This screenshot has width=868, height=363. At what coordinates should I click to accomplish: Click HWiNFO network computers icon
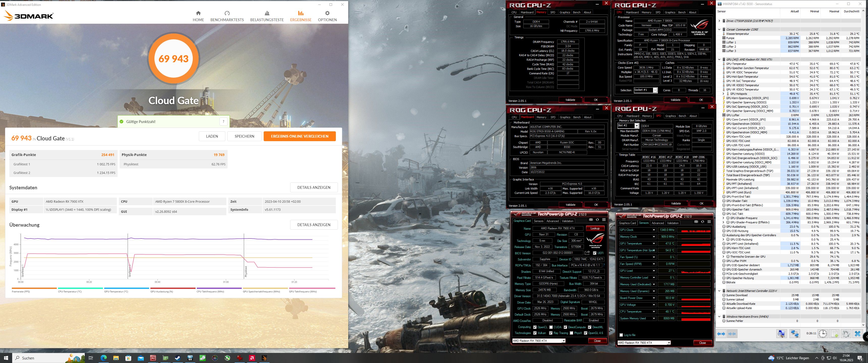pos(795,334)
